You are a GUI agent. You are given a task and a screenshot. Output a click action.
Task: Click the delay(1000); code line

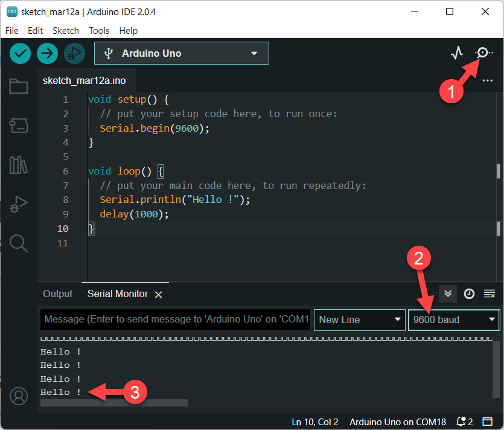click(134, 214)
